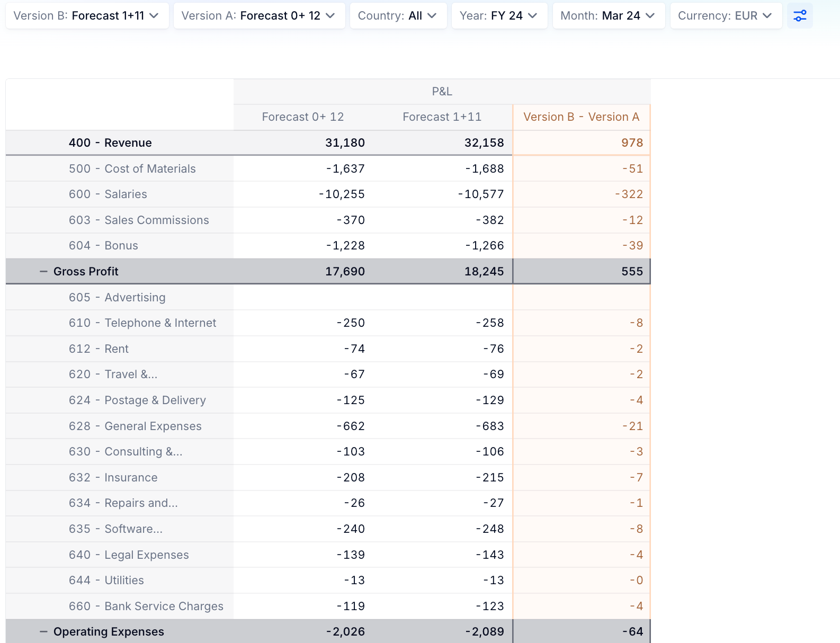Image resolution: width=840 pixels, height=643 pixels.
Task: Click Telephone & Internet value -250
Action: [x=351, y=323]
